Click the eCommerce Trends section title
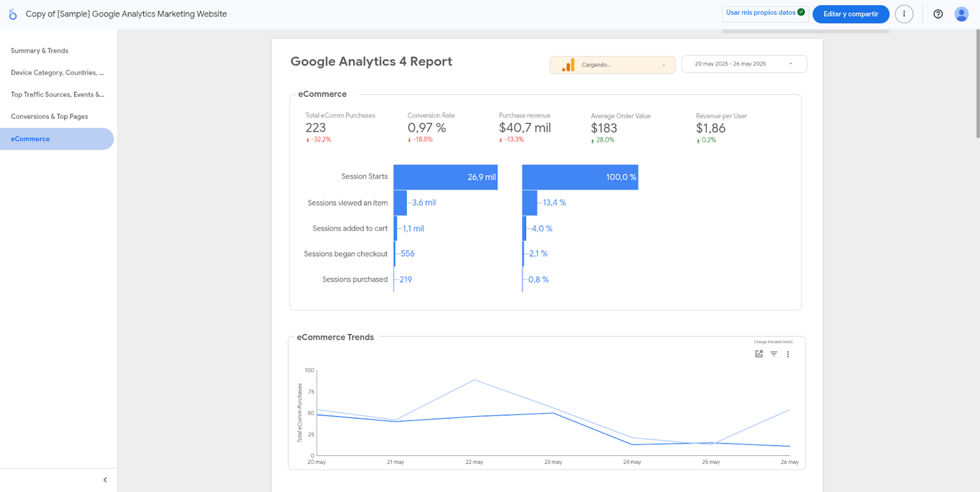 pos(335,337)
